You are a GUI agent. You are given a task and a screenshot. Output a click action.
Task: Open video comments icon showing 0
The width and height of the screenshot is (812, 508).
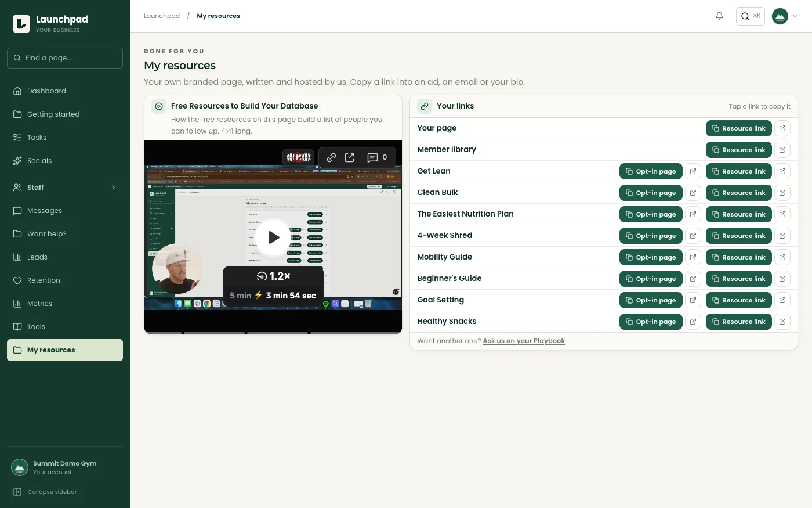(377, 157)
